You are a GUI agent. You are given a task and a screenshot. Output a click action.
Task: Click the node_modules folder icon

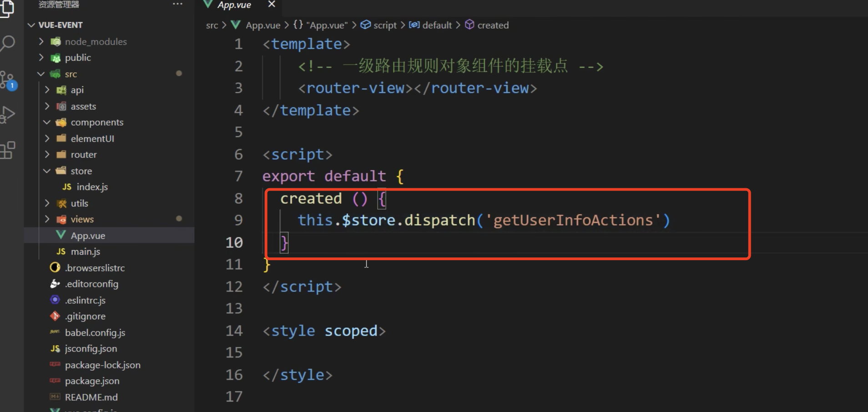pos(56,42)
